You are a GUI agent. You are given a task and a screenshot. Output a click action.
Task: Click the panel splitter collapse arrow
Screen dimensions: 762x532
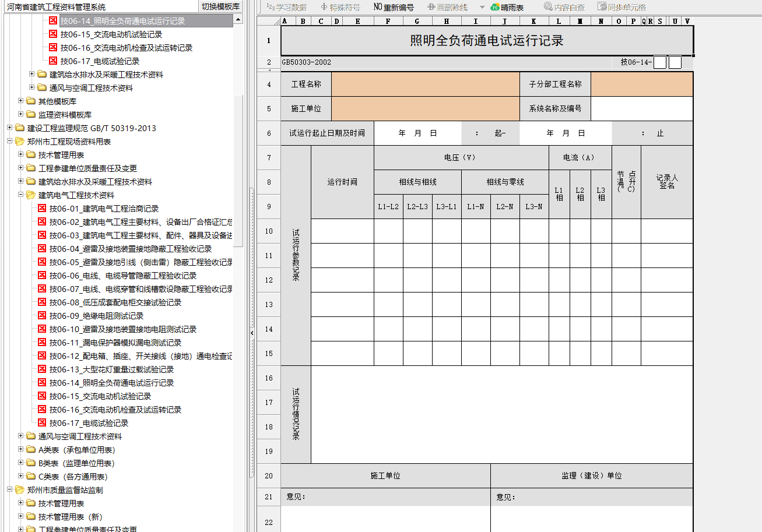(252, 333)
